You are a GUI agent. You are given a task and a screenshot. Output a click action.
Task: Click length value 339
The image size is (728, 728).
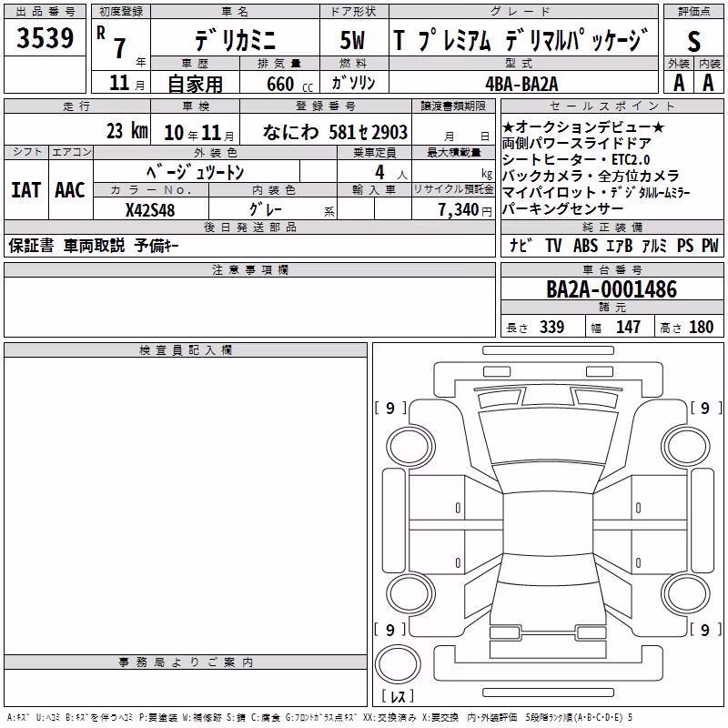pyautogui.click(x=551, y=328)
